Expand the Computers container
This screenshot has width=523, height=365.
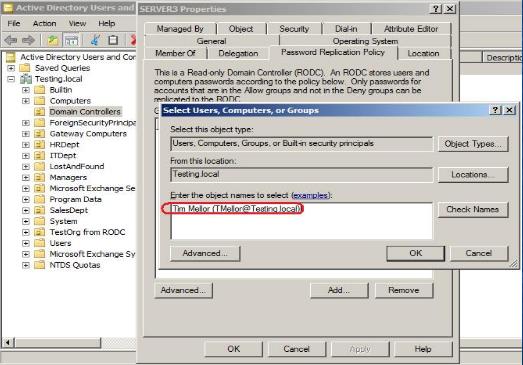click(26, 101)
